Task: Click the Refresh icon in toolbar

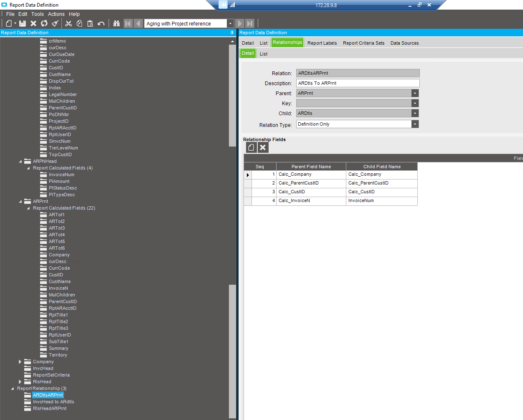Action: [44, 23]
